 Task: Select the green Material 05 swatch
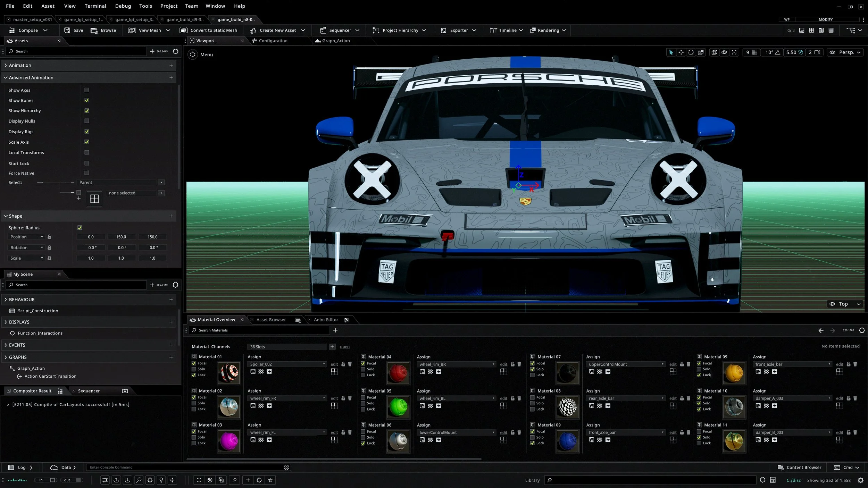pos(398,407)
